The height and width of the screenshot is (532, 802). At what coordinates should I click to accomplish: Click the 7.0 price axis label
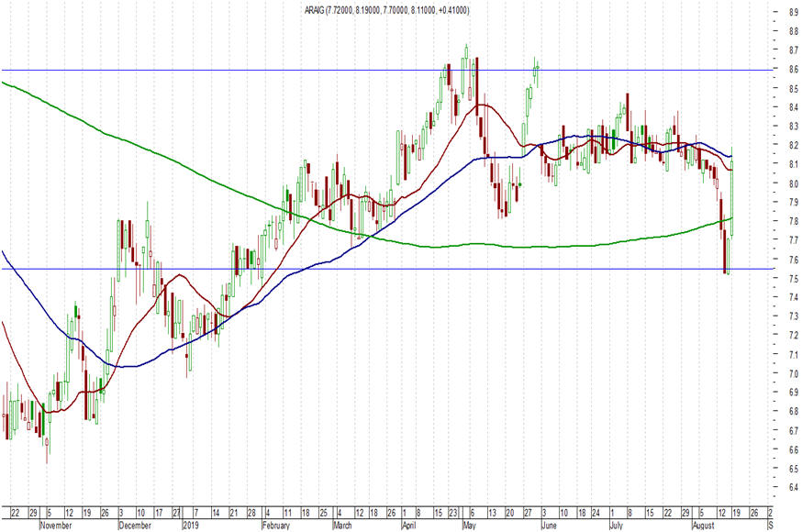coord(794,373)
